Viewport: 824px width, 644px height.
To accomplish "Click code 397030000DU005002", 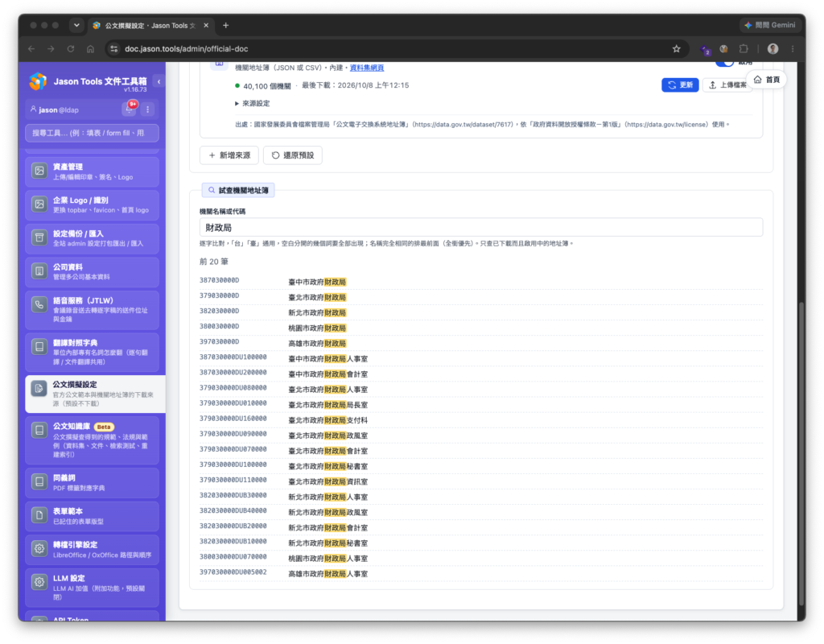I will tap(233, 572).
